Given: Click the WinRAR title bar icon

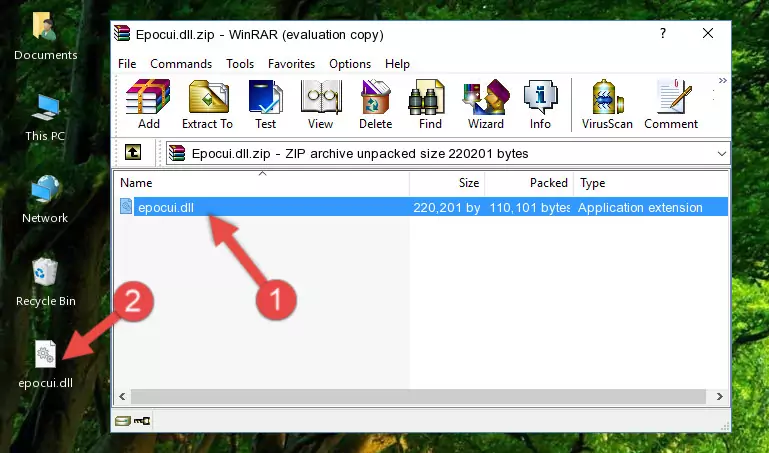Looking at the screenshot, I should coord(122,34).
